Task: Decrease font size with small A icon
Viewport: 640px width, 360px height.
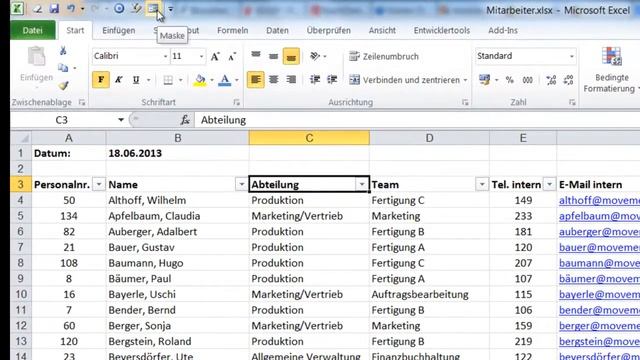Action: [232, 57]
